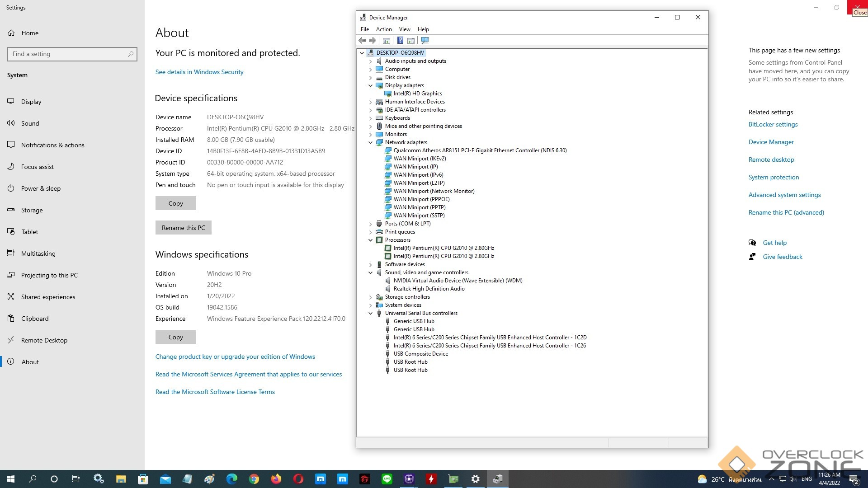Viewport: 868px width, 488px height.
Task: Collapse the Universal Serial Bus controllers node
Action: [371, 313]
